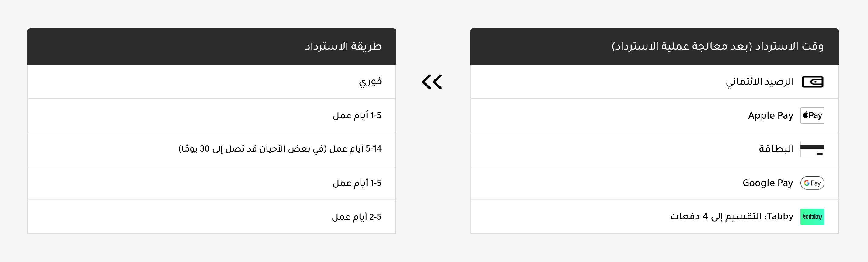Click the فوري refund time cell
This screenshot has height=262, width=868.
click(x=370, y=82)
